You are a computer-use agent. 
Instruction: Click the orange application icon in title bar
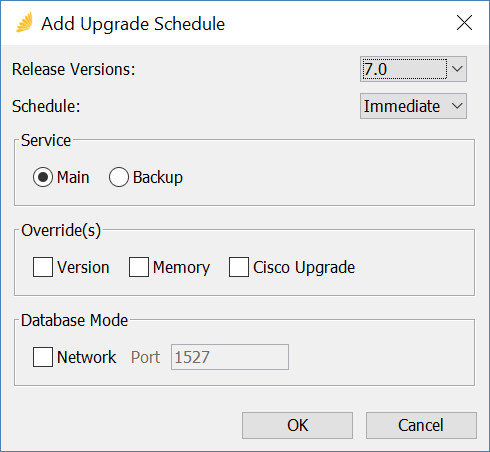coord(24,23)
